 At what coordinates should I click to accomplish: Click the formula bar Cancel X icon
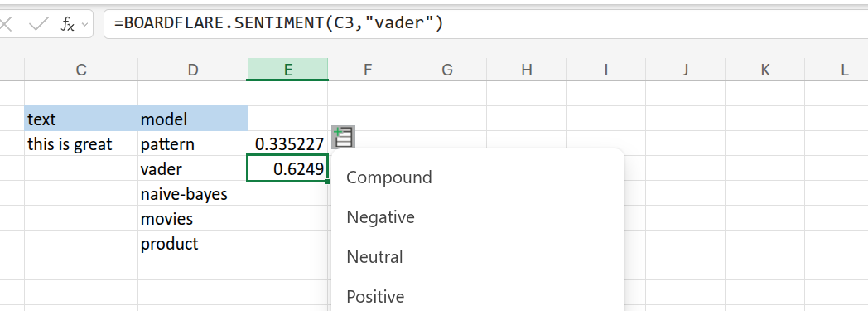5,24
